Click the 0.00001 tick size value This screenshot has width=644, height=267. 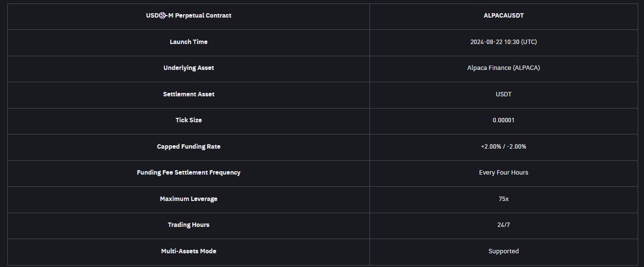(504, 120)
